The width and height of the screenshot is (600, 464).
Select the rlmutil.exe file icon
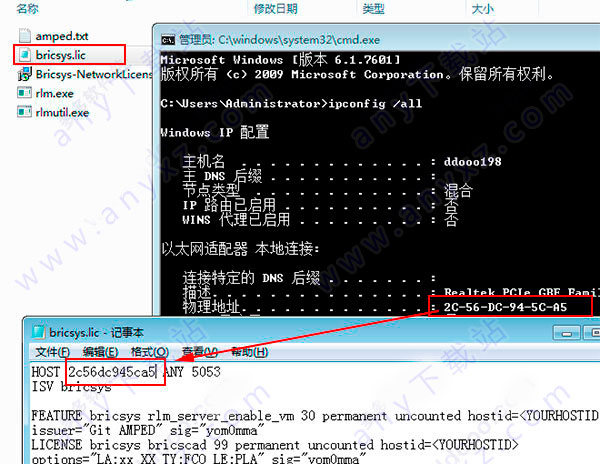[24, 112]
